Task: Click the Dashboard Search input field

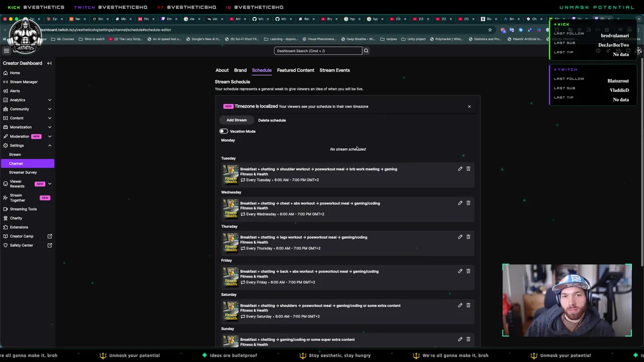Action: (x=318, y=51)
